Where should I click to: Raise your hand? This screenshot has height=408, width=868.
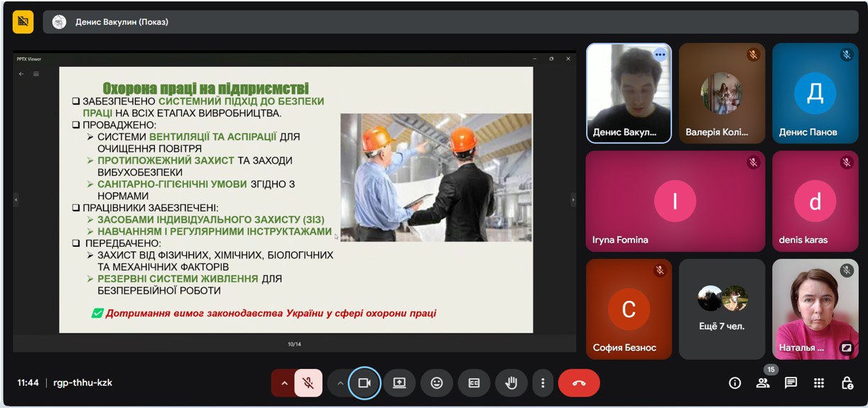(x=511, y=383)
